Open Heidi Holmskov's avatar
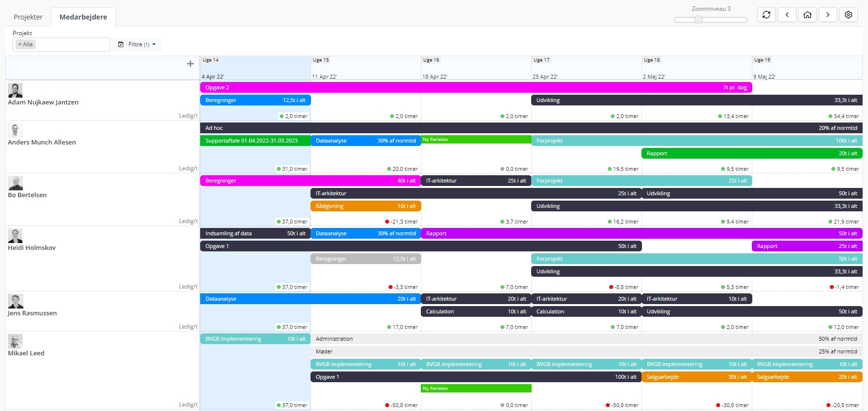 [15, 236]
